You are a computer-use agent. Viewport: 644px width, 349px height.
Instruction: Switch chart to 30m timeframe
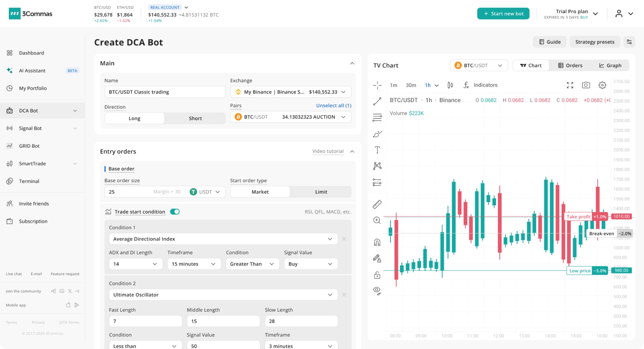point(411,85)
